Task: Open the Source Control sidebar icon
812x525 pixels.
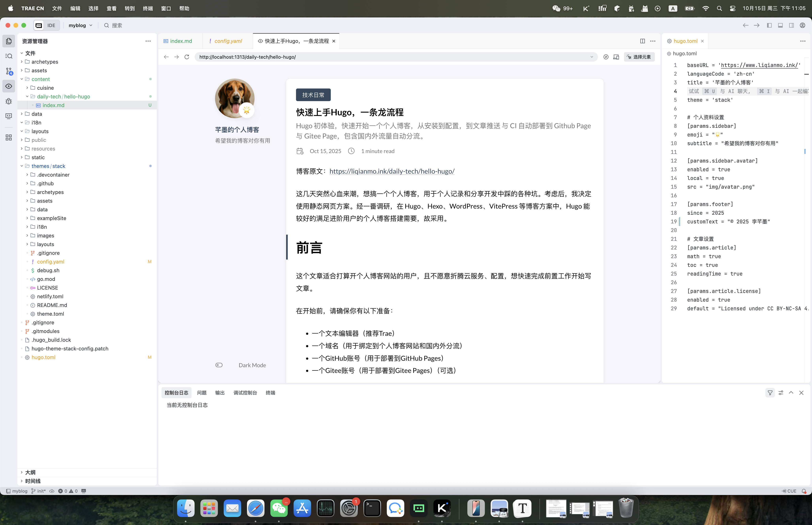Action: [x=9, y=71]
